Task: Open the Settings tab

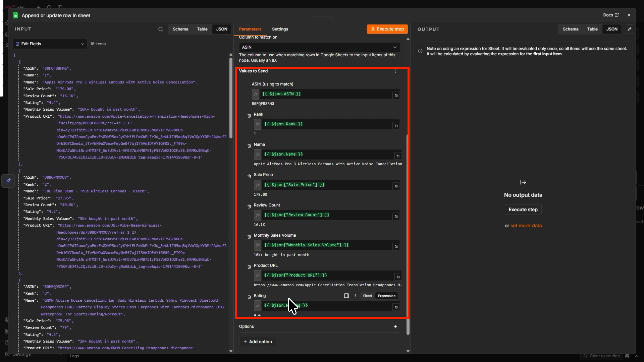Action: (x=280, y=29)
